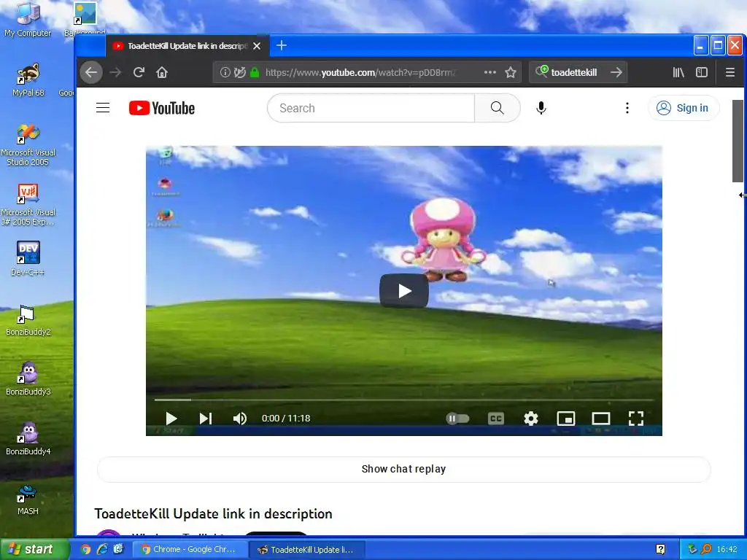Screen dimensions: 747x560
Task: Click the page vertical scrollbar thumb
Action: [x=738, y=141]
